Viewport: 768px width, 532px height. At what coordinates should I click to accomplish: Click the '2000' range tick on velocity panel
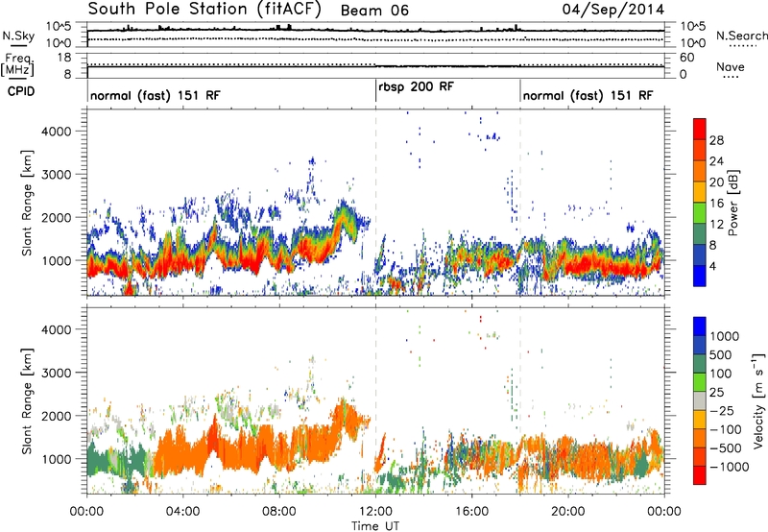pyautogui.click(x=56, y=416)
